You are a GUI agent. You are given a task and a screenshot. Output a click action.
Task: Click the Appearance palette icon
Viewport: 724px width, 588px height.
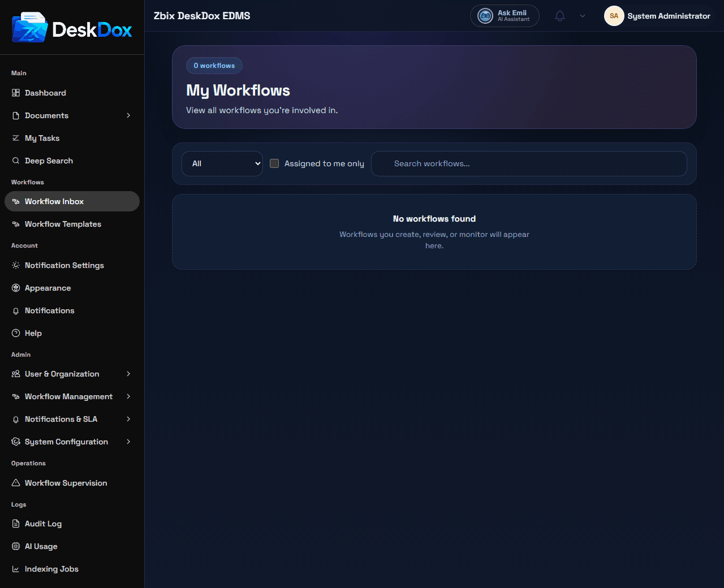pos(16,288)
